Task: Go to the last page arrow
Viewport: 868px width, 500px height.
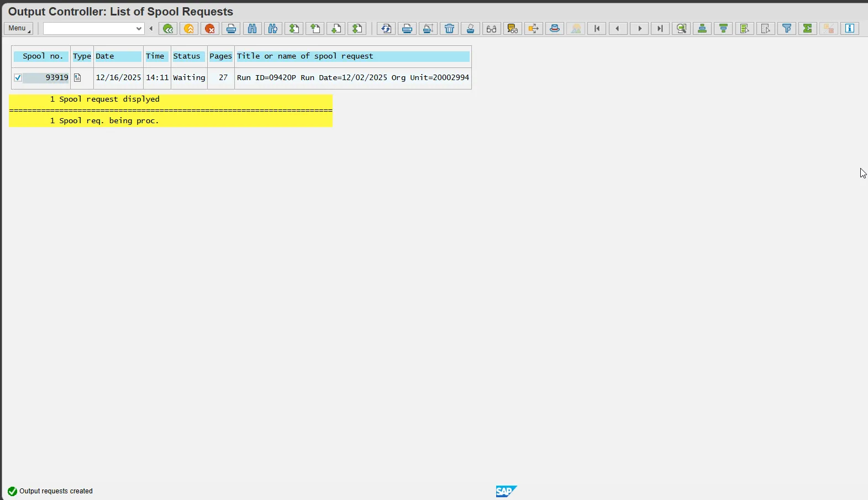Action: point(660,29)
